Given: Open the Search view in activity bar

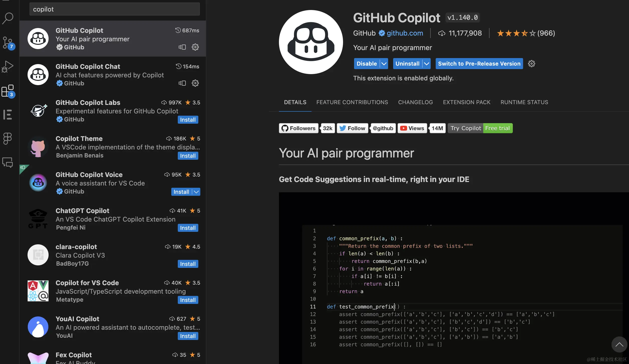Looking at the screenshot, I should point(8,18).
